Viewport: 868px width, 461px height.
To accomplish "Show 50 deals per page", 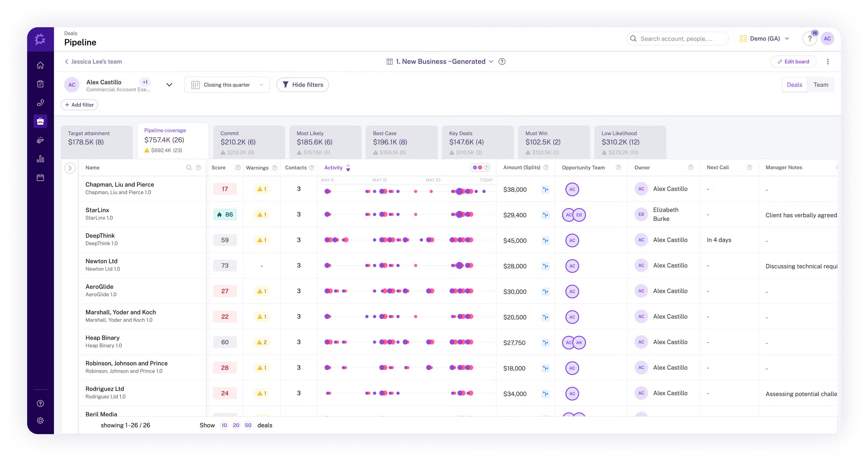I will coord(248,425).
